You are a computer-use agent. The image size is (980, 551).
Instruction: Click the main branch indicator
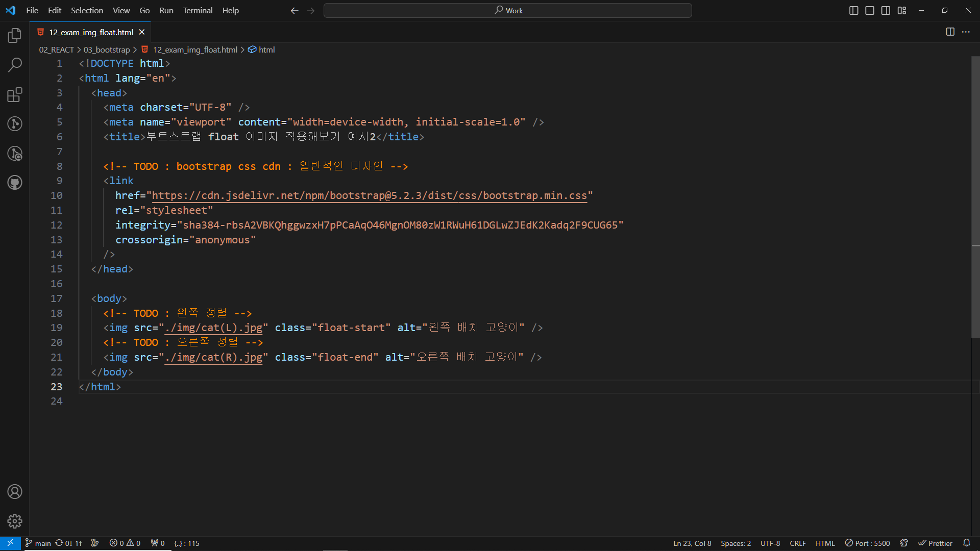click(x=38, y=543)
